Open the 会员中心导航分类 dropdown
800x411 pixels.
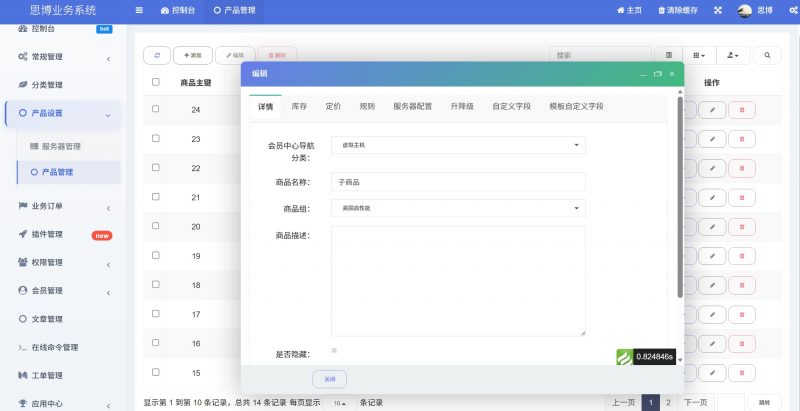coord(458,145)
